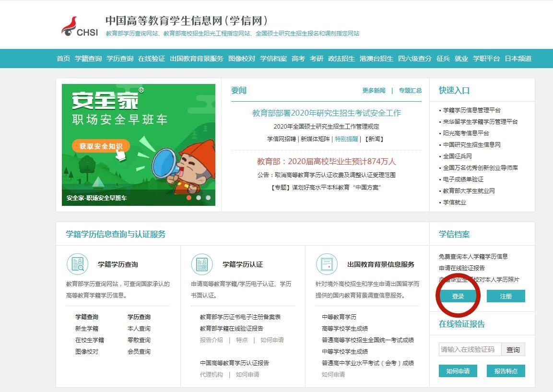553x392 pixels.
Task: Select the first carousel dot on banner
Action: click(189, 198)
